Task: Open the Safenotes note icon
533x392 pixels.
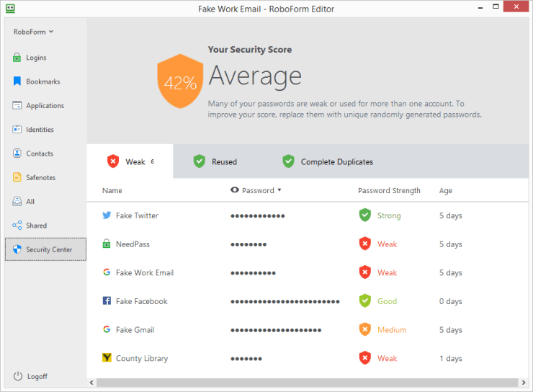Action: [x=17, y=177]
